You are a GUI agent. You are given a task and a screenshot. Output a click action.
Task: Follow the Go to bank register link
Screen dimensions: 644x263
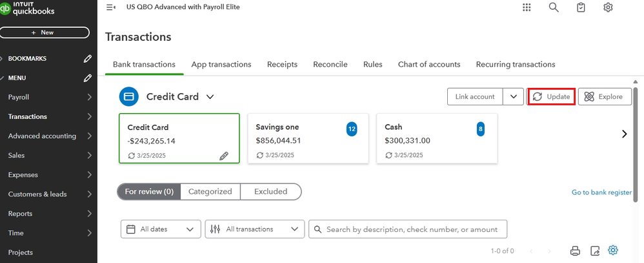click(601, 193)
